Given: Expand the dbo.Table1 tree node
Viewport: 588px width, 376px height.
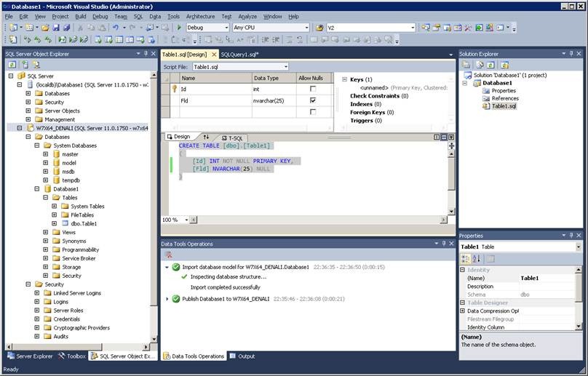Looking at the screenshot, I should [x=54, y=223].
